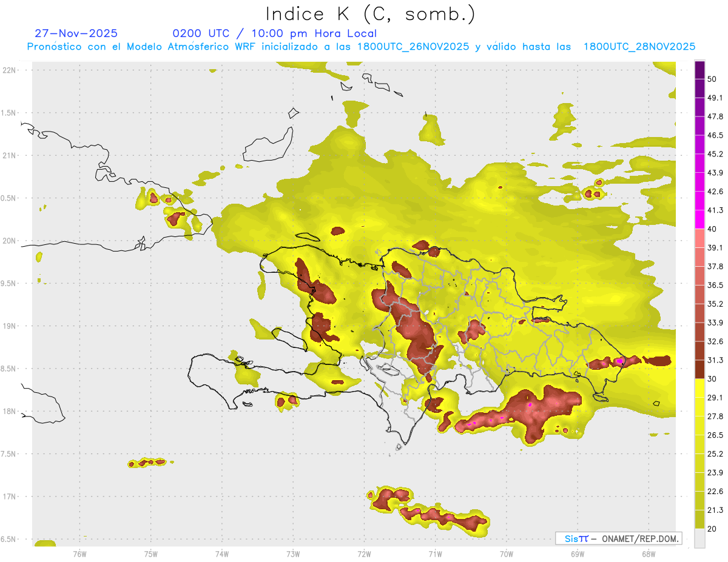This screenshot has width=728, height=562.
Task: Click the 'Indice K (C, somb.)' title
Action: pyautogui.click(x=371, y=14)
